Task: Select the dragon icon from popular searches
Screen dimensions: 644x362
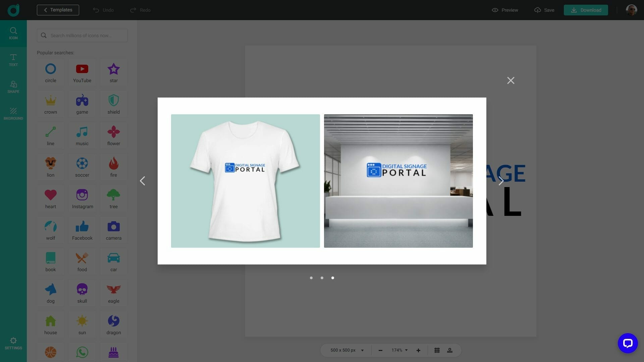Action: 113,324
